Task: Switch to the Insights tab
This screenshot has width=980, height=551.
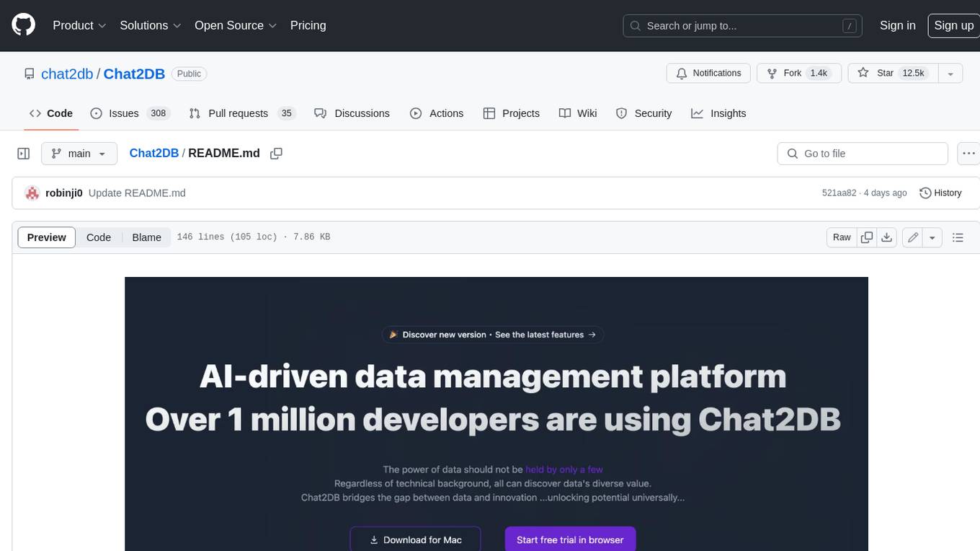Action: coord(718,113)
